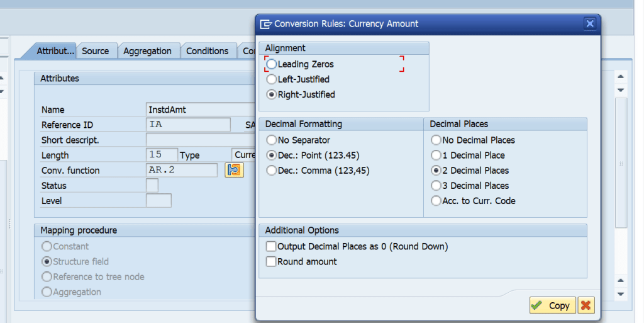The width and height of the screenshot is (644, 323).
Task: Select the Structure field mapping procedure
Action: (x=47, y=261)
